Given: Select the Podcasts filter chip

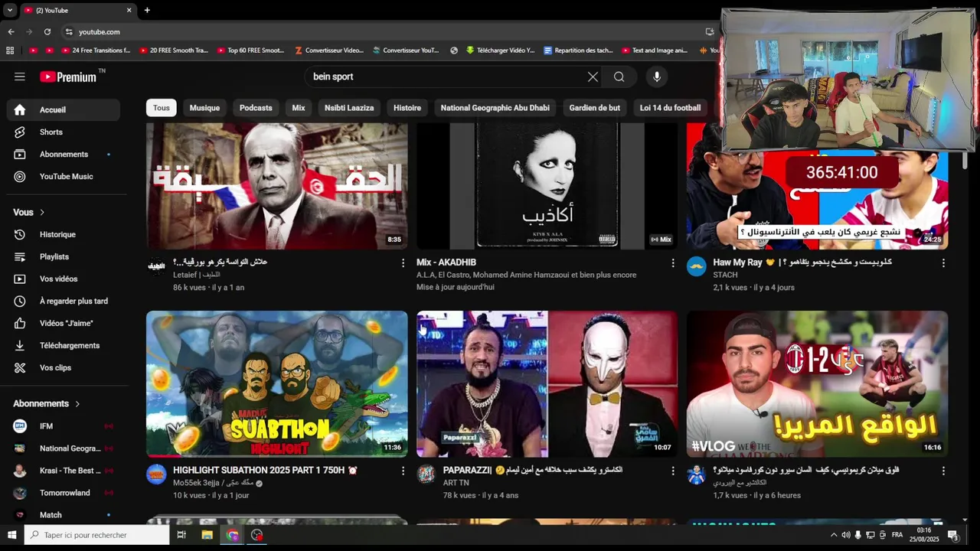Looking at the screenshot, I should tap(256, 108).
